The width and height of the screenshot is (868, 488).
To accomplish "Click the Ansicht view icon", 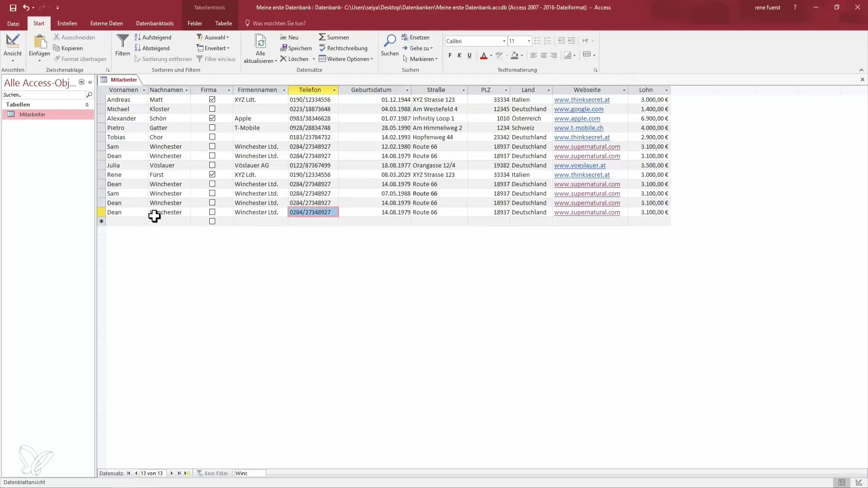I will [13, 42].
